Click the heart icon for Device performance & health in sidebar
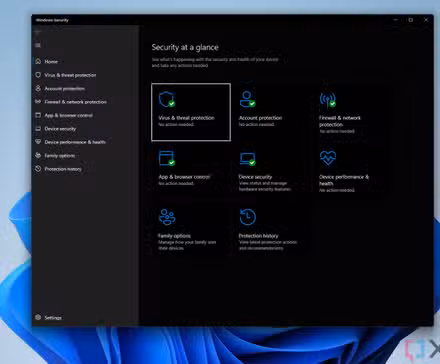The image size is (440, 364). [x=38, y=142]
